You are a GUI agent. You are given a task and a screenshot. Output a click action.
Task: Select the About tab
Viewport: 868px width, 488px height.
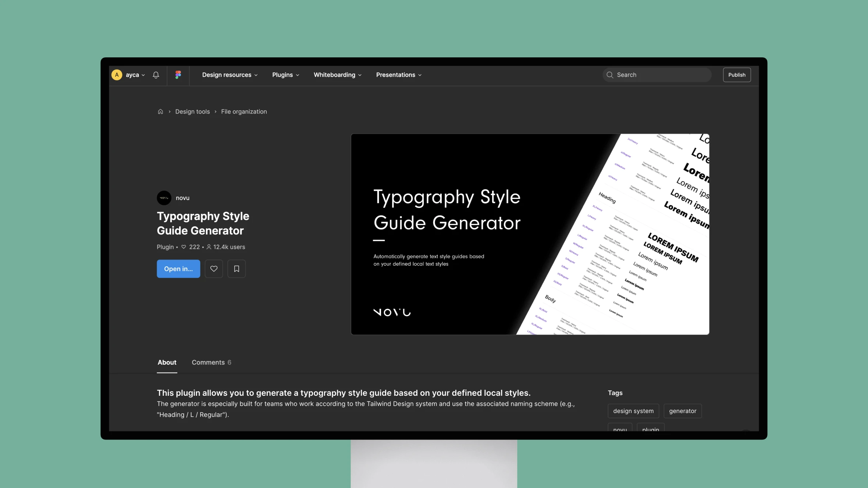[166, 362]
